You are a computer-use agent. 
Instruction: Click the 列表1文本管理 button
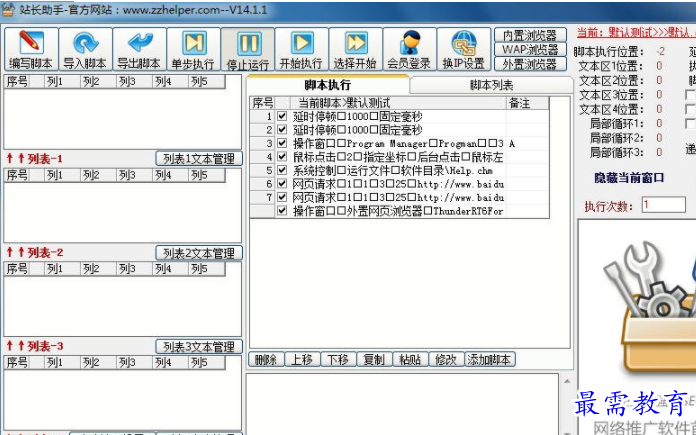tap(198, 159)
